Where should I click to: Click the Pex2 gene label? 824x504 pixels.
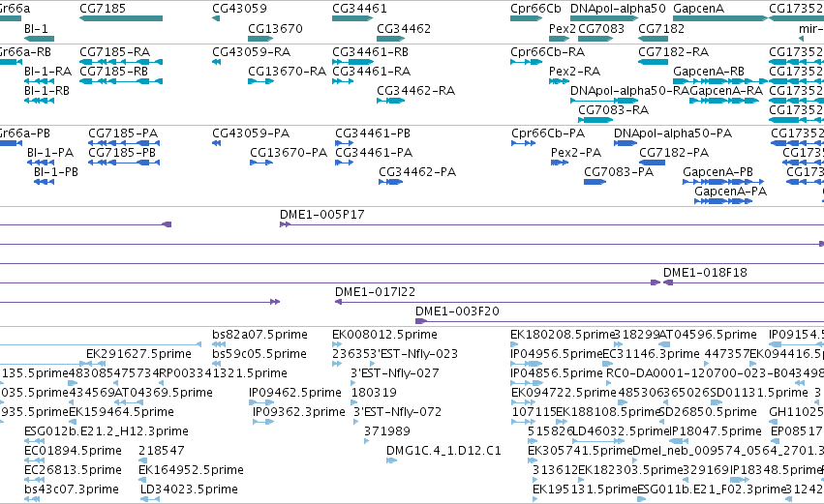[563, 29]
